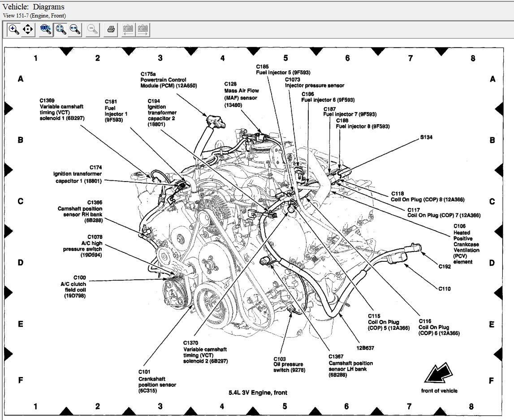Viewport: 514px width, 420px height.
Task: Click the C175a Powertrain Control Module label
Action: (168, 79)
